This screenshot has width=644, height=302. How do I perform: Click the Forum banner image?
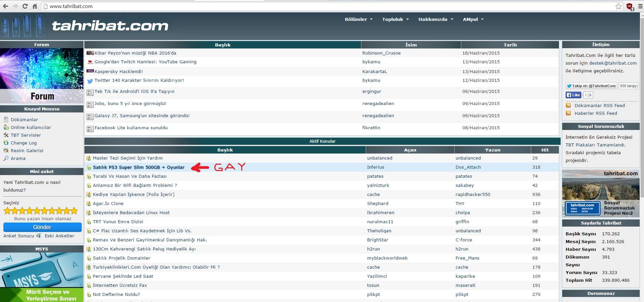(x=42, y=75)
